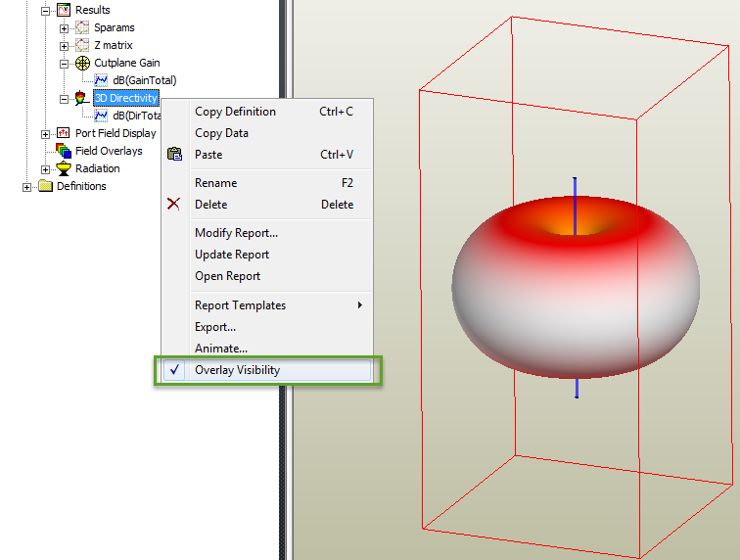Choose Copy Data from context menu
The width and height of the screenshot is (740, 560).
267,133
